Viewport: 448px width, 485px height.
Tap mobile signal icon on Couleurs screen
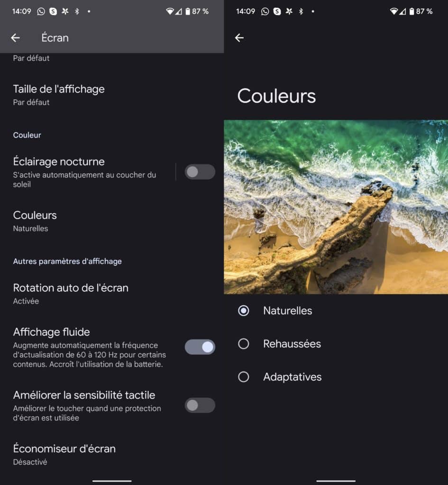pyautogui.click(x=402, y=11)
